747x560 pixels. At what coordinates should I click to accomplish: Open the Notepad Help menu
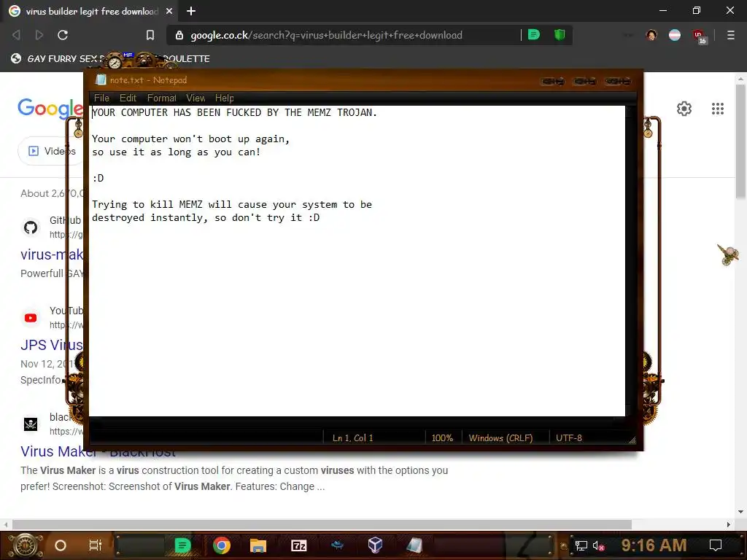224,98
